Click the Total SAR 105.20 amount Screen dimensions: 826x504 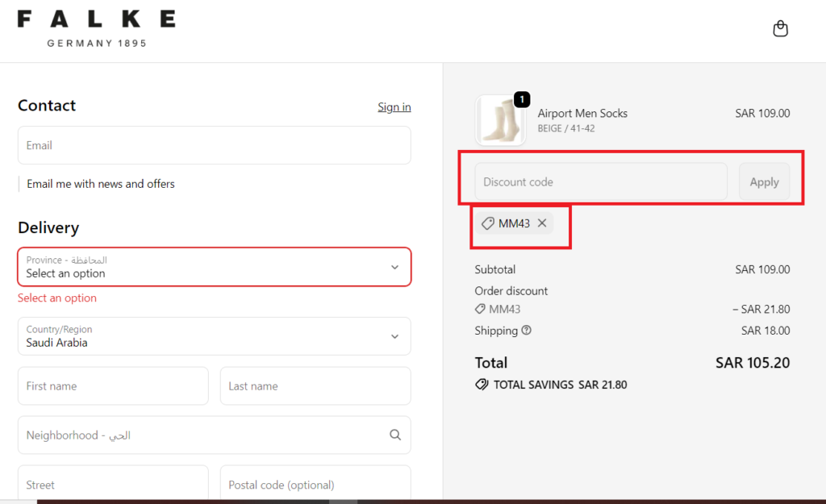pos(753,363)
